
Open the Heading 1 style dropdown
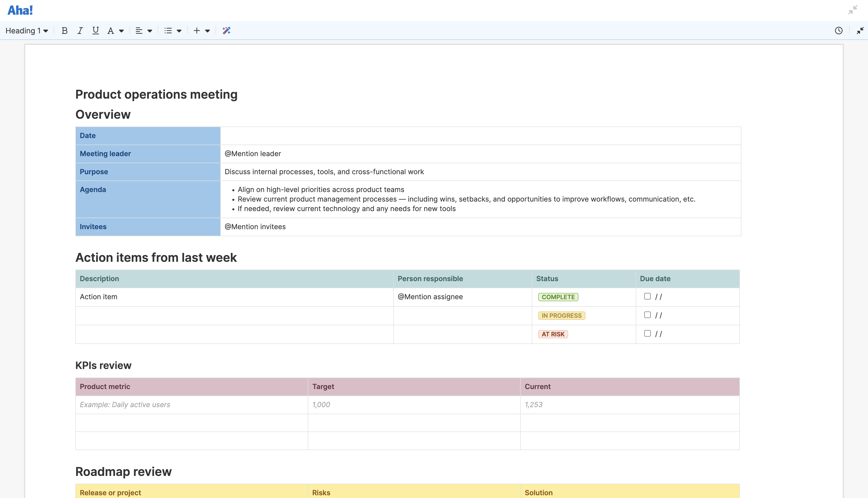coord(27,30)
